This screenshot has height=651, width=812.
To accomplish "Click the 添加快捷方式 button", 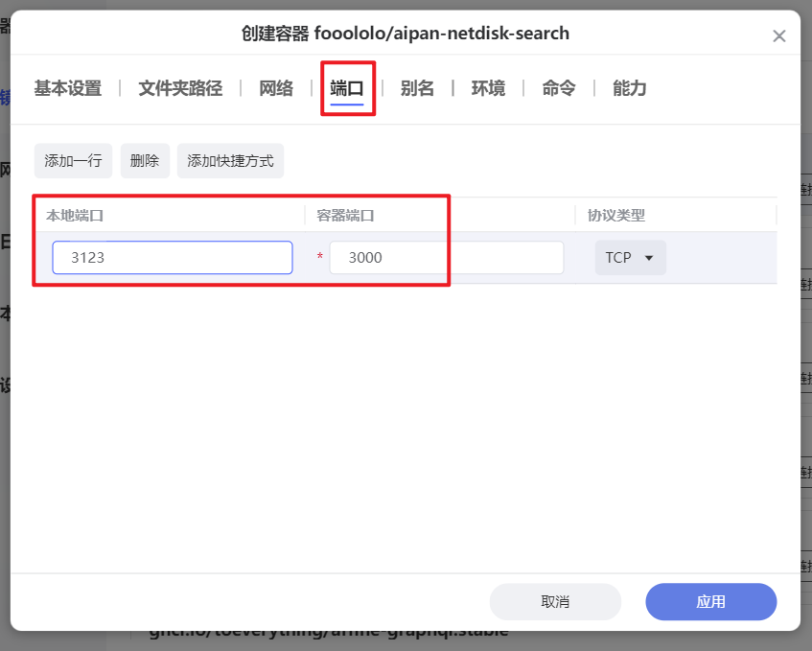I will [x=229, y=160].
